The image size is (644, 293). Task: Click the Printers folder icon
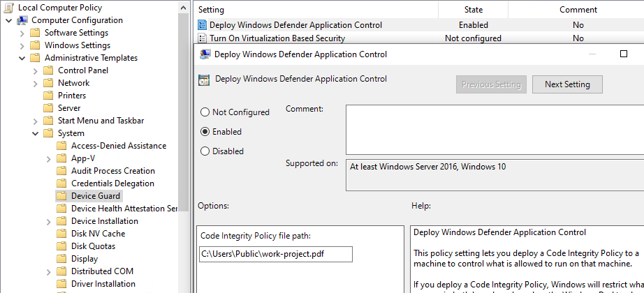[48, 96]
